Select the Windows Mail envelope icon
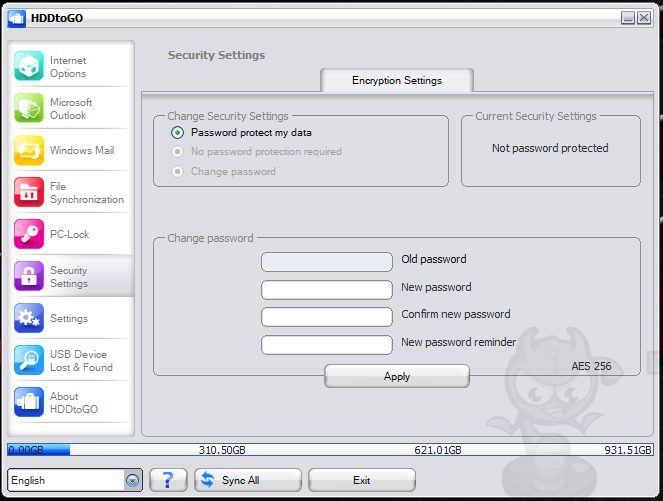Viewport: 663px width, 501px height. 29,150
